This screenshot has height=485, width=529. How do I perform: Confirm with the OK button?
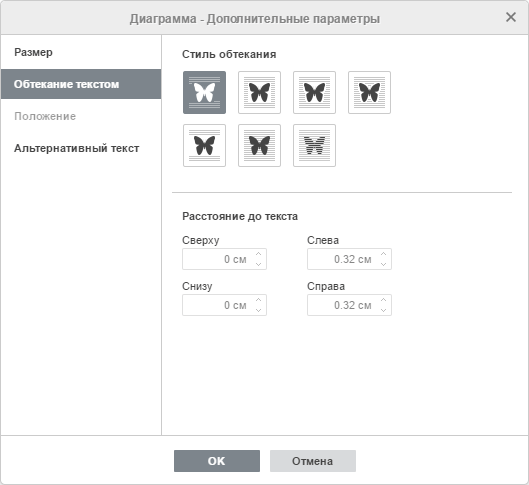coord(217,461)
